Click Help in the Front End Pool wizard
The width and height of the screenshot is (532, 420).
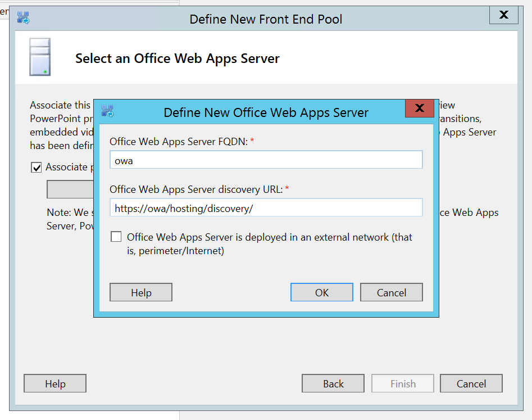pyautogui.click(x=55, y=383)
